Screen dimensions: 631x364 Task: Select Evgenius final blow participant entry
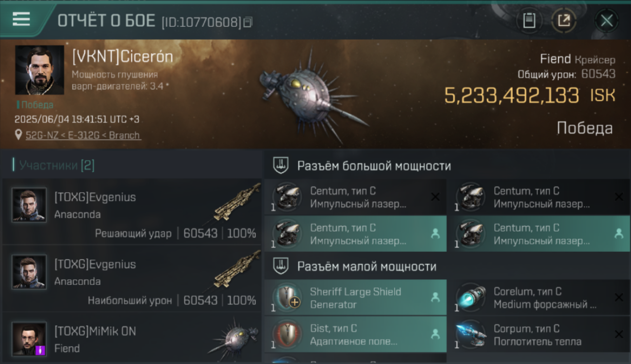(x=132, y=211)
